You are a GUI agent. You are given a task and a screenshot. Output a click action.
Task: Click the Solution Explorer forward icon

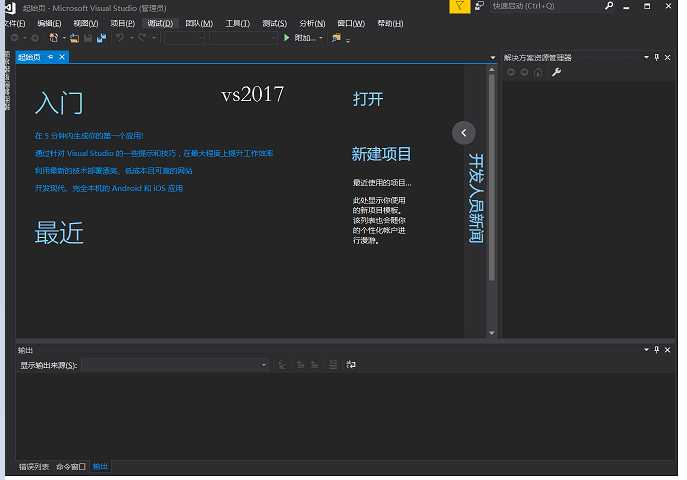pyautogui.click(x=524, y=72)
